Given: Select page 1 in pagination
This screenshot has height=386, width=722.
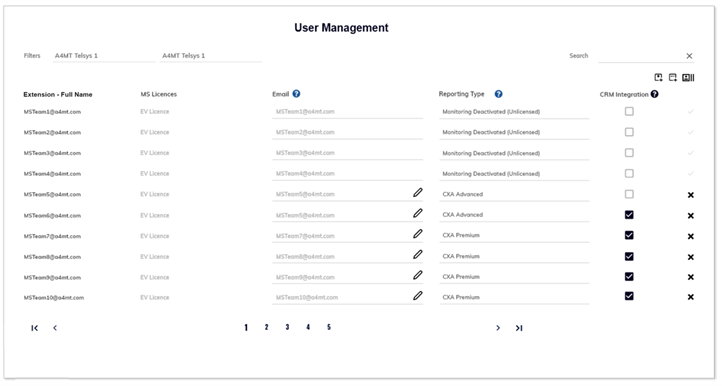Looking at the screenshot, I should pyautogui.click(x=246, y=328).
